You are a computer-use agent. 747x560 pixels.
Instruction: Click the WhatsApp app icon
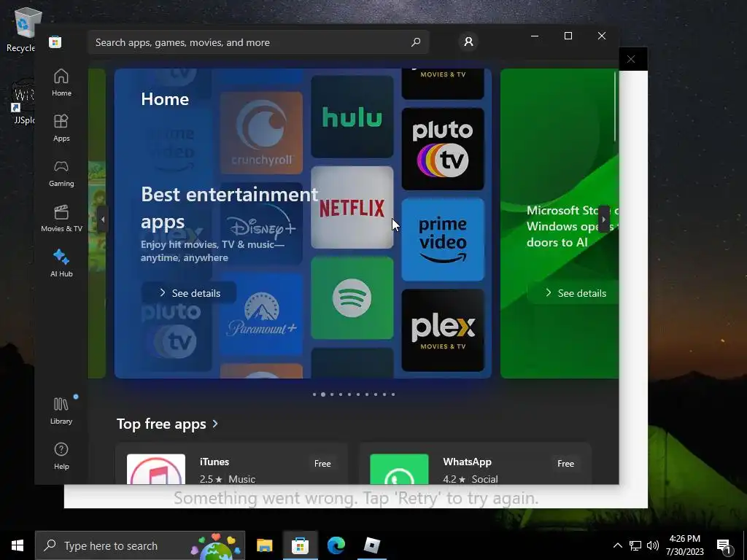click(x=399, y=470)
